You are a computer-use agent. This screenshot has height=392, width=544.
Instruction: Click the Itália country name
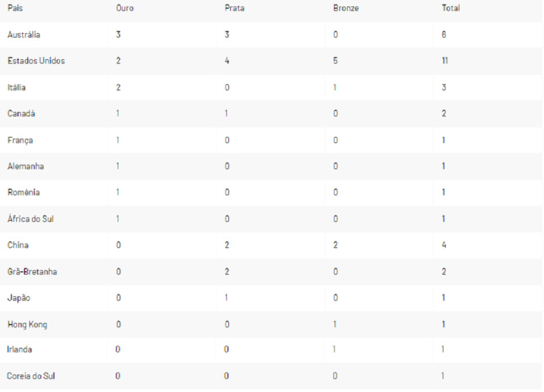[16, 87]
